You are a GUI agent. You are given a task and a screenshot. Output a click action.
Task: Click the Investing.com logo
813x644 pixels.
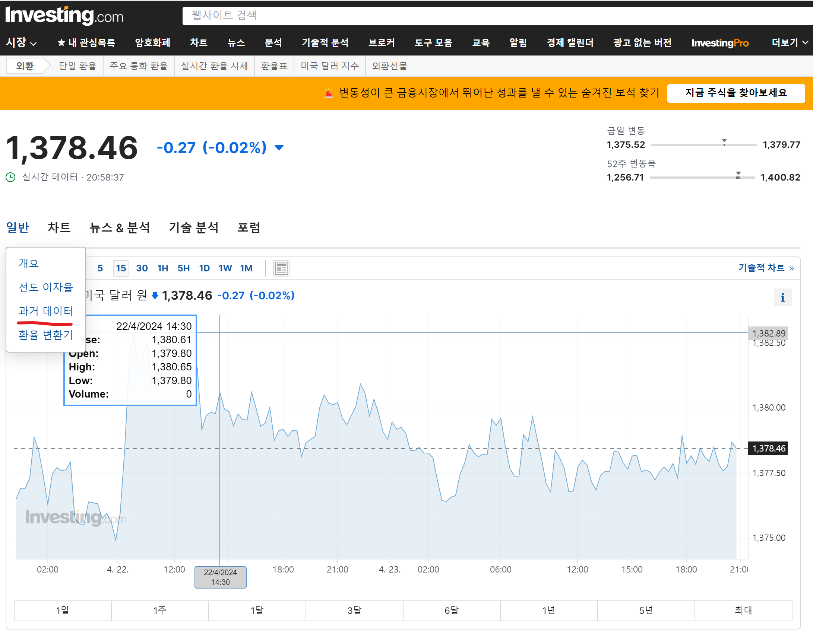click(64, 16)
